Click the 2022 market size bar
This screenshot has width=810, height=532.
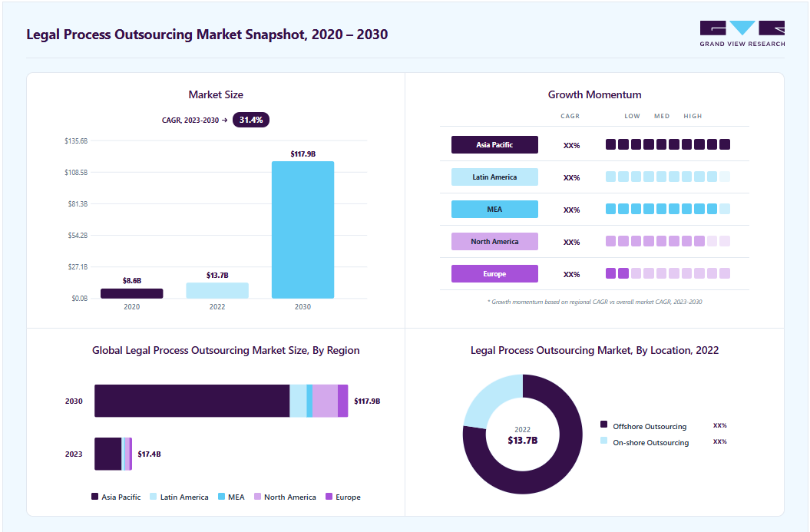[x=217, y=290]
